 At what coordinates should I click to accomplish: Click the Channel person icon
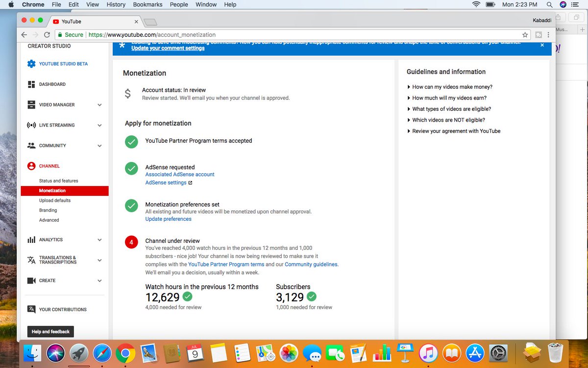tap(31, 166)
